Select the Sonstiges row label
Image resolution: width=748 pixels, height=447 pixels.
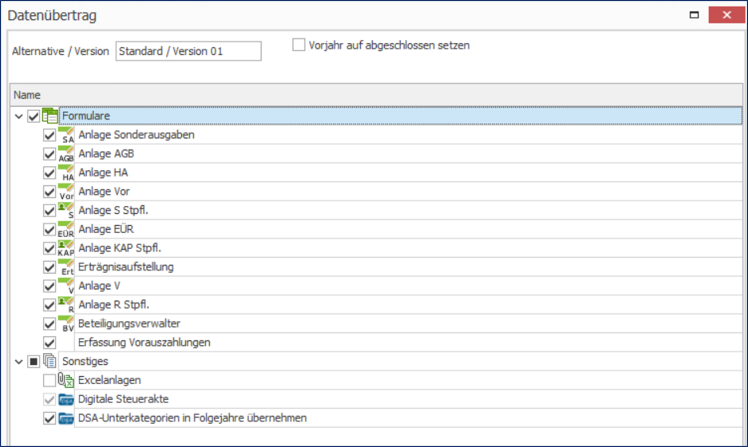(85, 361)
